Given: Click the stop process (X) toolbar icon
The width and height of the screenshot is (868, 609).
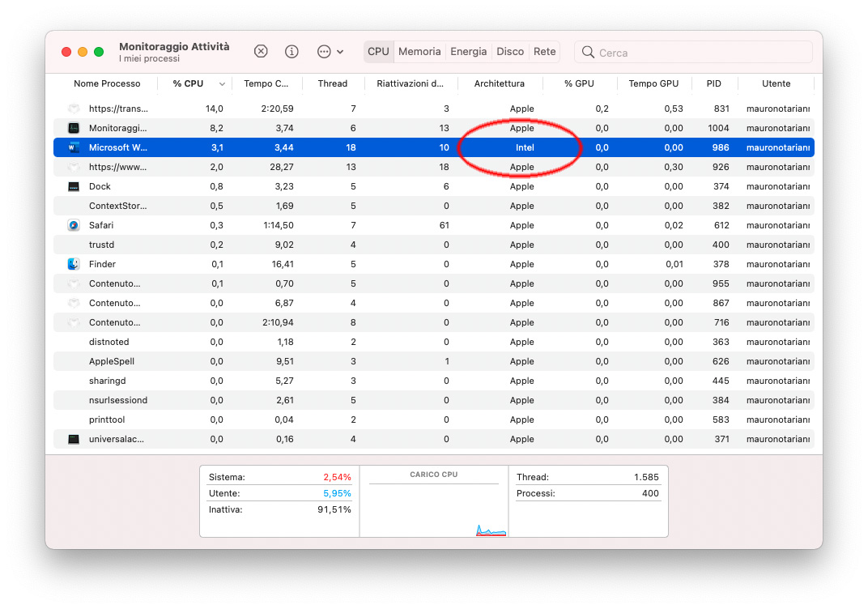Looking at the screenshot, I should [x=261, y=51].
